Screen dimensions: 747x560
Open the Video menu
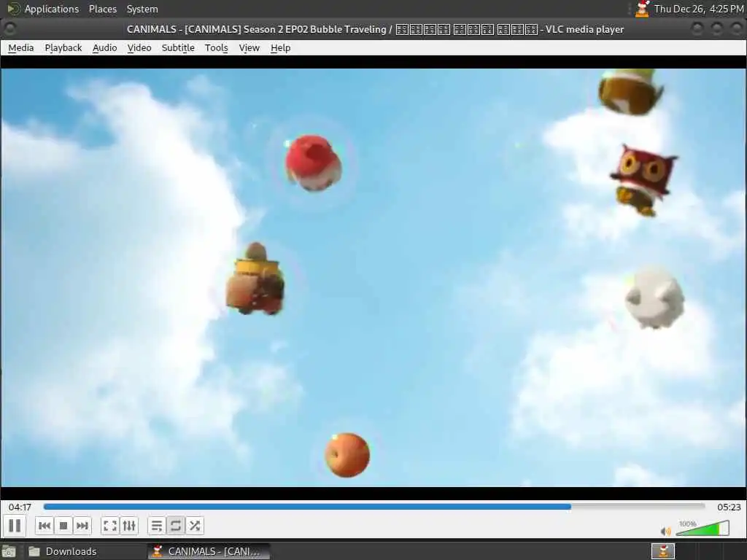tap(139, 47)
